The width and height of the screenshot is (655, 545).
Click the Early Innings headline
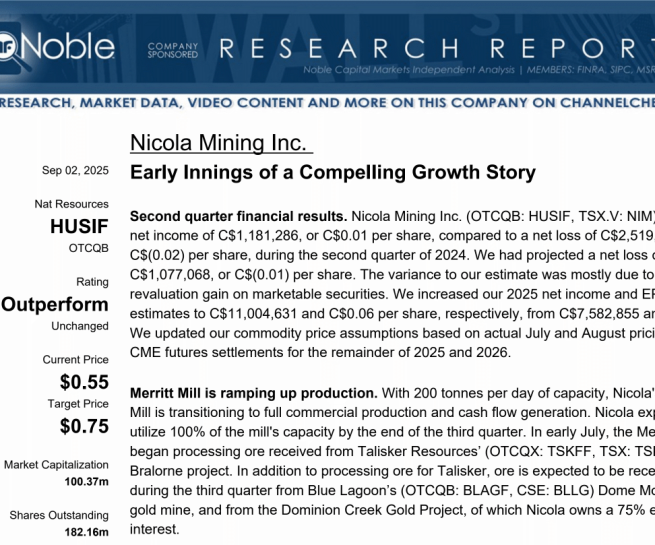click(x=332, y=172)
